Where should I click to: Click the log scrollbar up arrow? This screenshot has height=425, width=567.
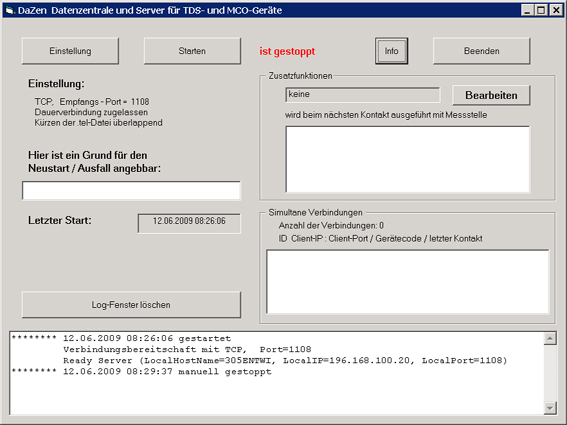(550, 339)
